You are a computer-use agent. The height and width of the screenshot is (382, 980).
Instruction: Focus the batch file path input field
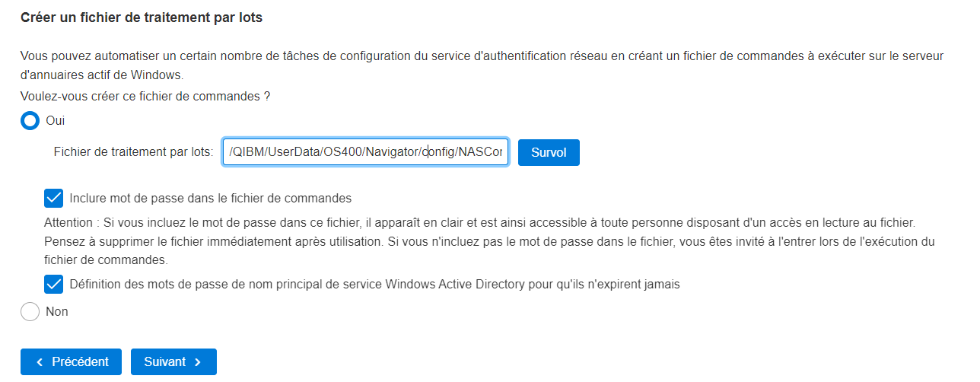click(x=365, y=152)
